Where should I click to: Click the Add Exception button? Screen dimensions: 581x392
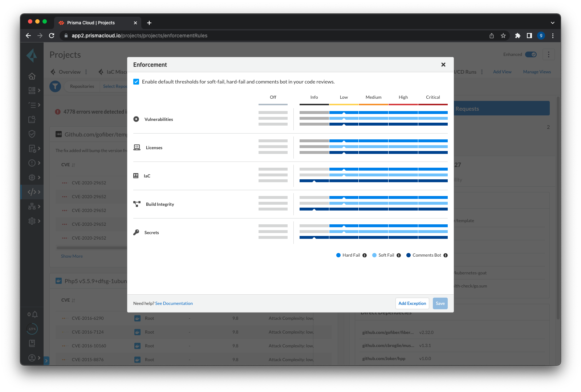point(412,303)
